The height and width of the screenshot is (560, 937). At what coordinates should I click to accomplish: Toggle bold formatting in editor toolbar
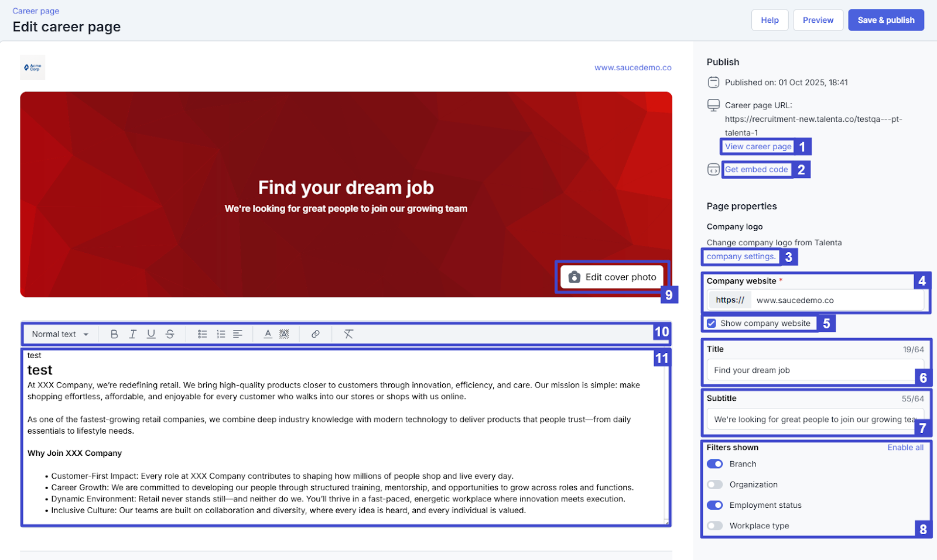point(114,334)
